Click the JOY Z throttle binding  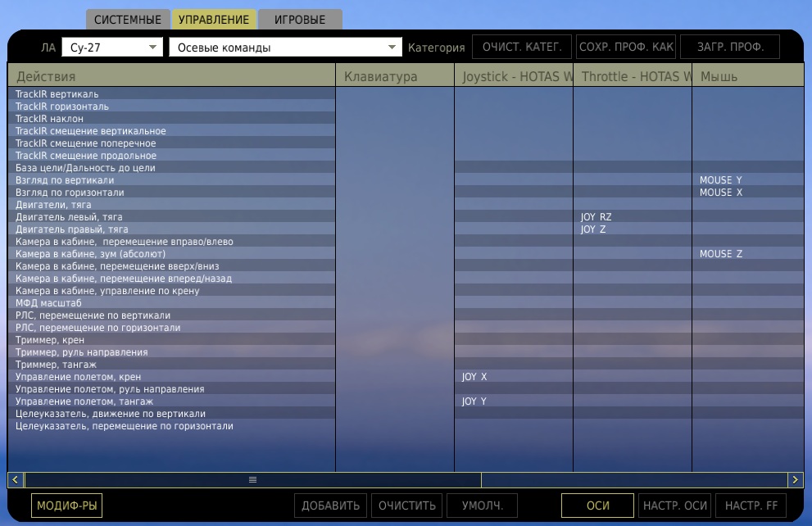(633, 229)
